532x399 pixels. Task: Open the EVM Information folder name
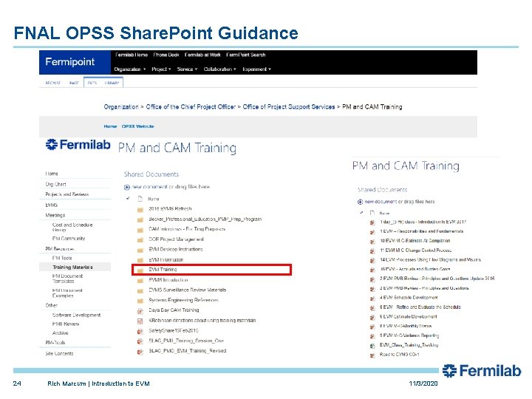(166, 260)
